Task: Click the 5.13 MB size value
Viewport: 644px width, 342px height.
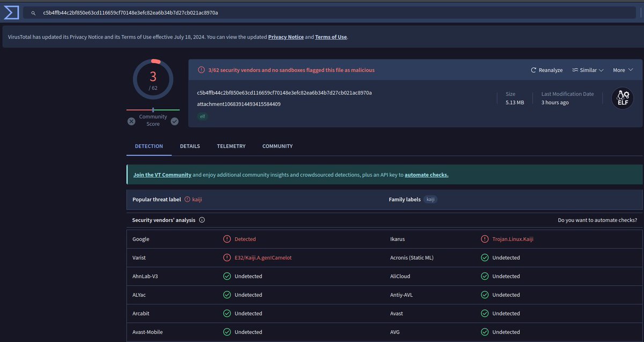Action: 515,103
